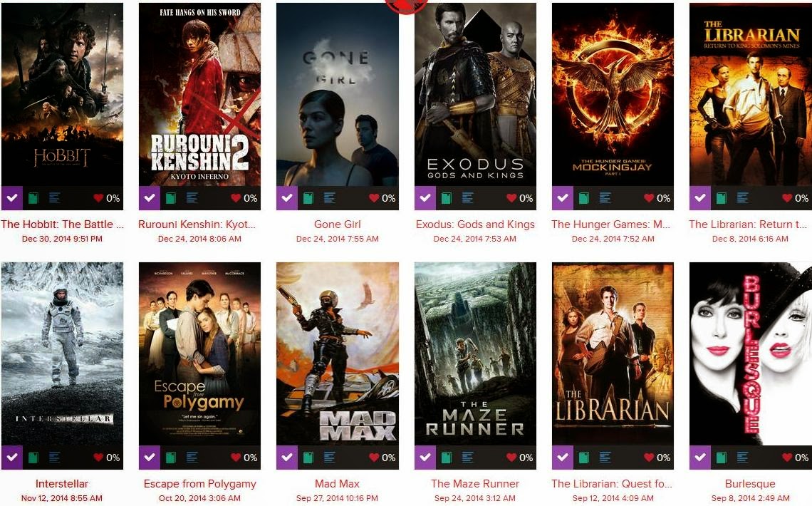Viewport: 812px width, 506px height.
Task: Toggle the purple checkmark under The Librarian: Return
Action: [700, 198]
